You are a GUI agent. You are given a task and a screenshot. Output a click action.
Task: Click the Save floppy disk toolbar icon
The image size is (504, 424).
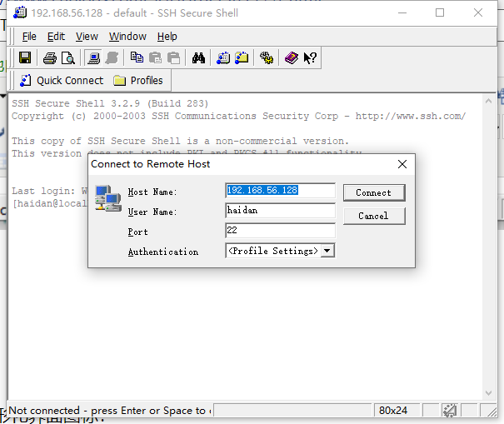(25, 57)
